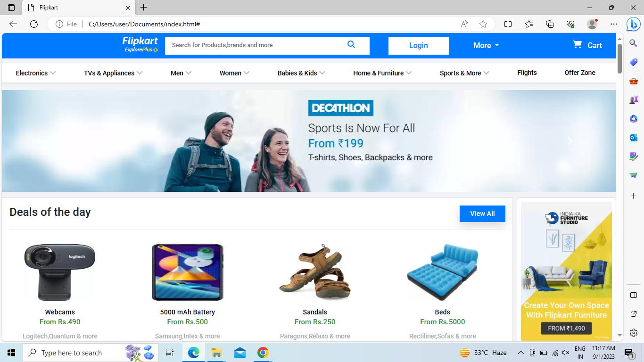Image resolution: width=644 pixels, height=362 pixels.
Task: Add page to favorites with star icon
Action: tap(483, 24)
